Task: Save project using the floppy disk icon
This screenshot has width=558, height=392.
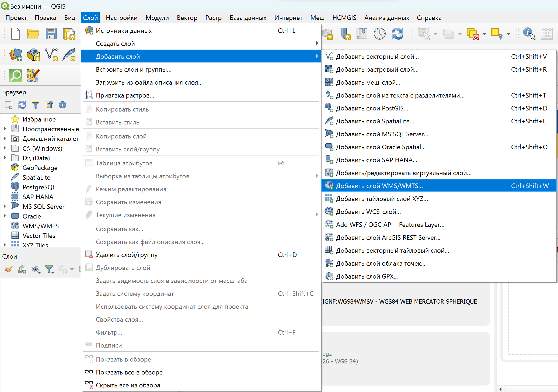Action: [51, 34]
